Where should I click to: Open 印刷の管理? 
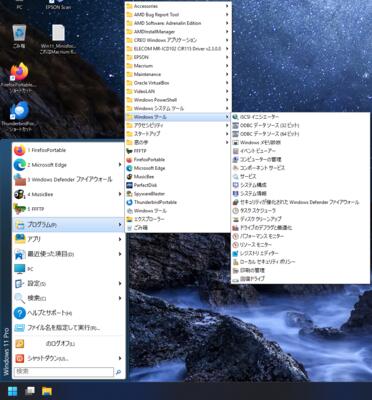click(x=301, y=270)
